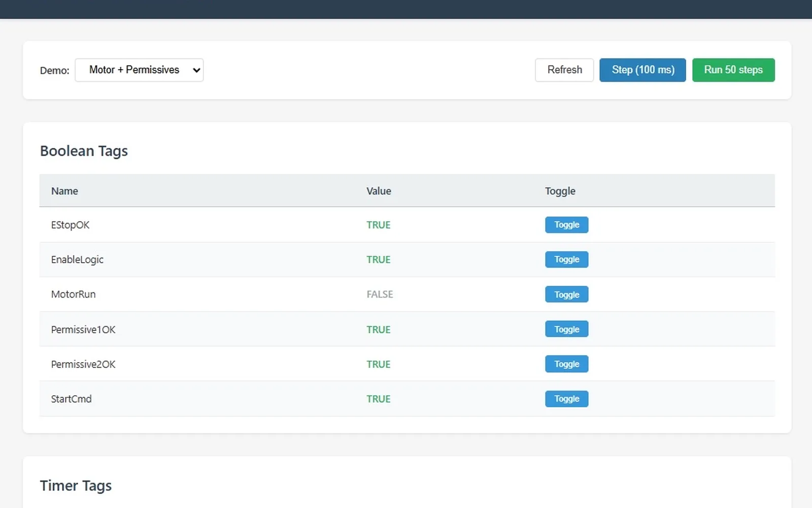Image resolution: width=812 pixels, height=508 pixels.
Task: Select the Toggle column header
Action: (x=560, y=191)
